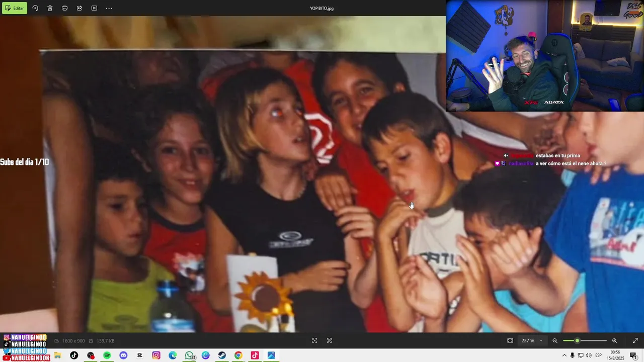644x362 pixels.
Task: Open the pink TikTok taskbar icon
Action: (255, 355)
